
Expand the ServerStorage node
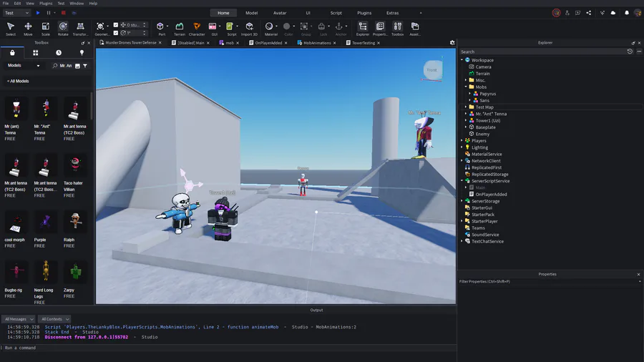[462, 201]
